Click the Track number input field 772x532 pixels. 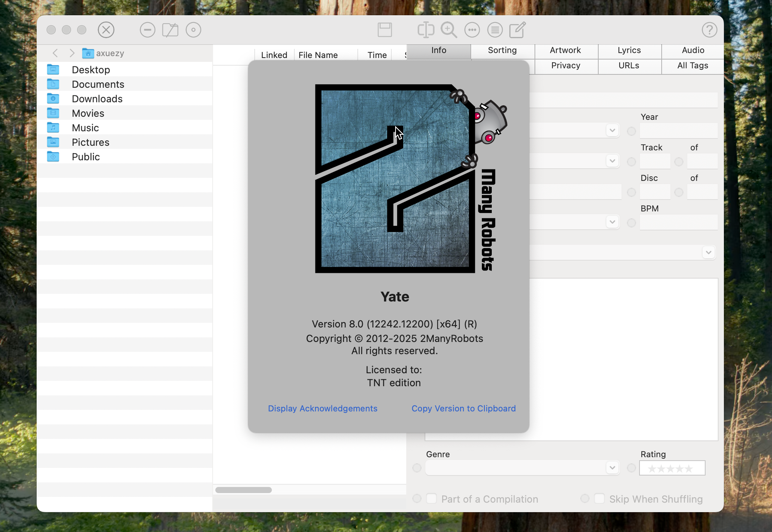point(655,161)
